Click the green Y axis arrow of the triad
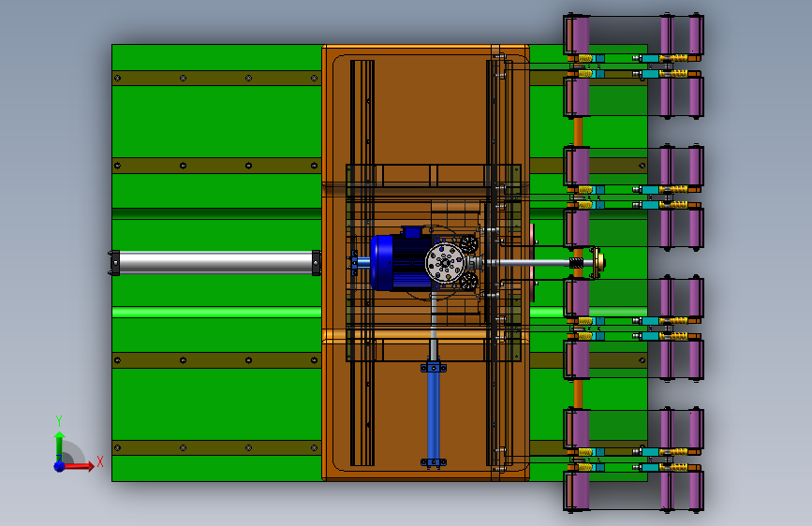Screen dimensions: 812x526 [x=60, y=446]
